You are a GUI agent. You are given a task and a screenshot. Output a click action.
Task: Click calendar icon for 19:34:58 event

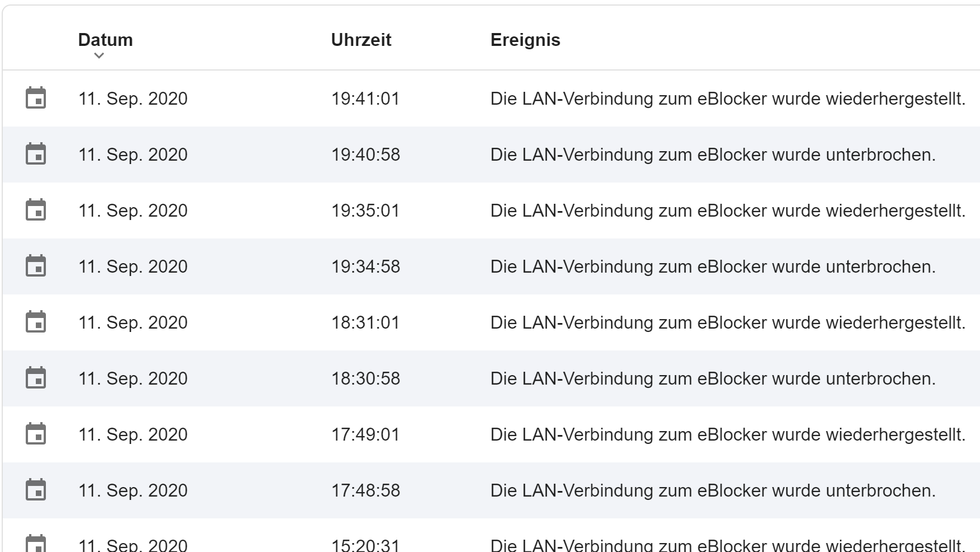36,266
